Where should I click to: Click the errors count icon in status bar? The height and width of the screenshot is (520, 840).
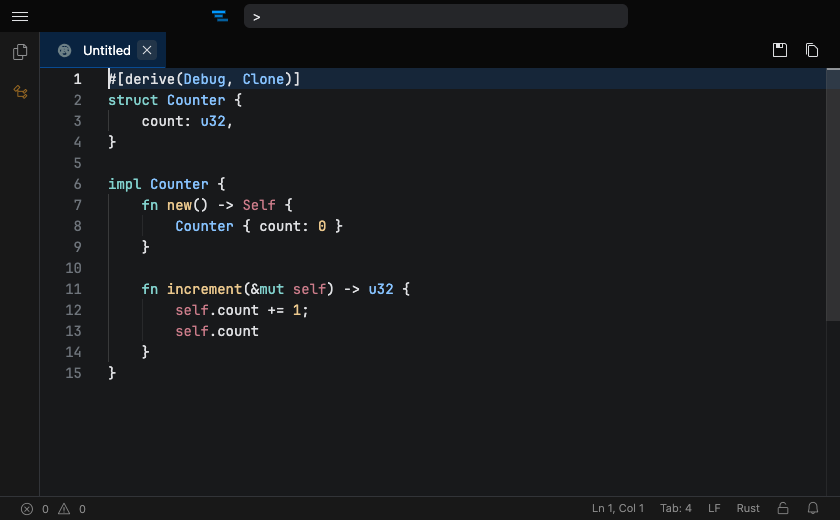[27, 509]
